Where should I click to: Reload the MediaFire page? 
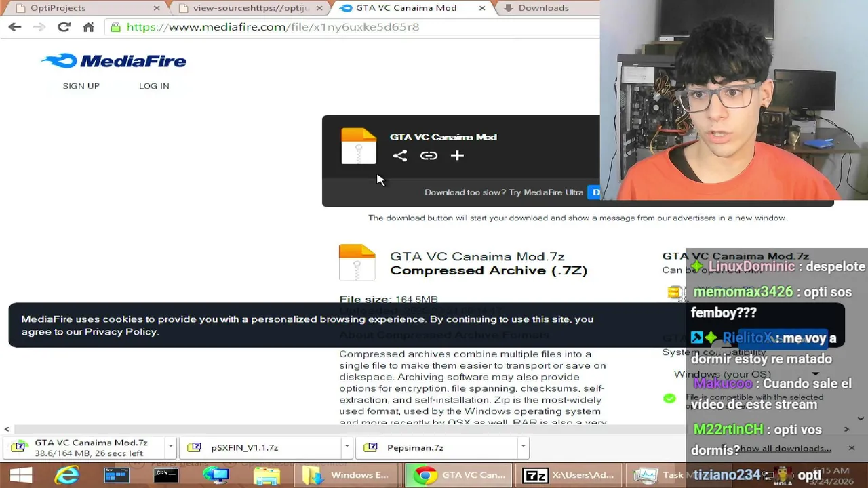tap(64, 27)
